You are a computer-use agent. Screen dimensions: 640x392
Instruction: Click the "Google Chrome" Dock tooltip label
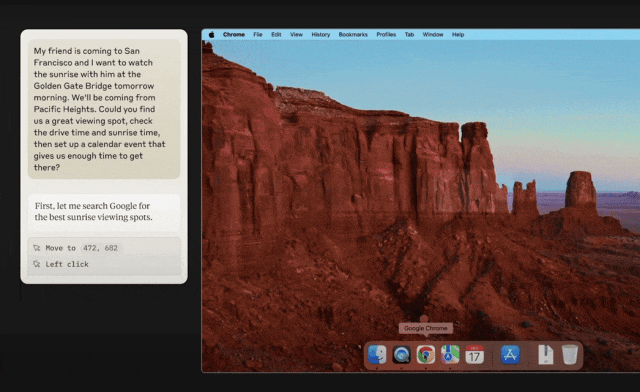pos(426,328)
